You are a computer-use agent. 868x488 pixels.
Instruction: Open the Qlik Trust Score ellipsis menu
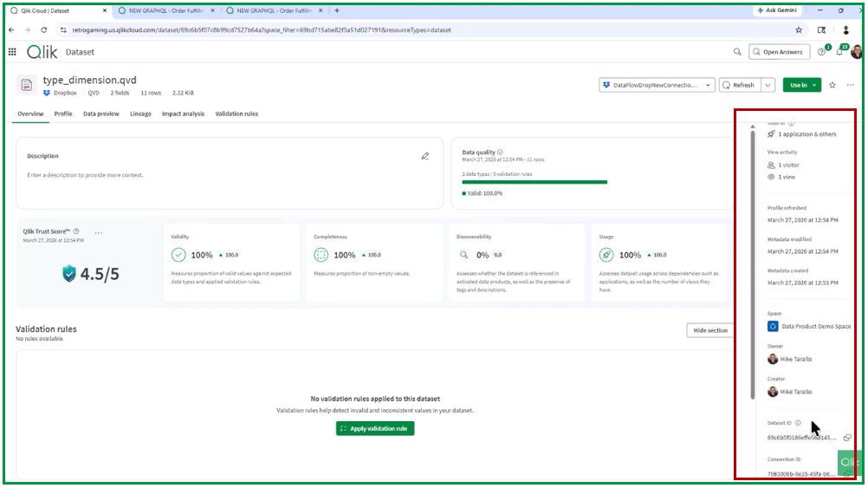[x=98, y=232]
